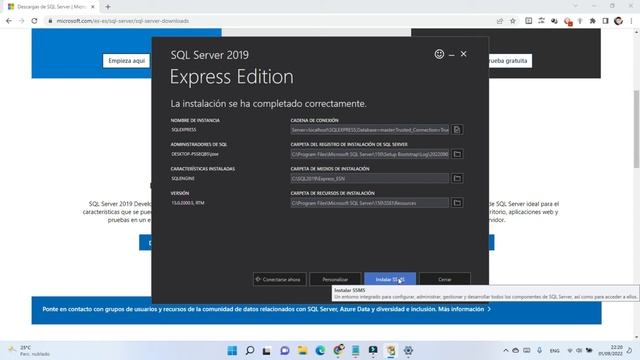This screenshot has height=360, width=640.
Task: Click the ENG language indicator
Action: 554,351
